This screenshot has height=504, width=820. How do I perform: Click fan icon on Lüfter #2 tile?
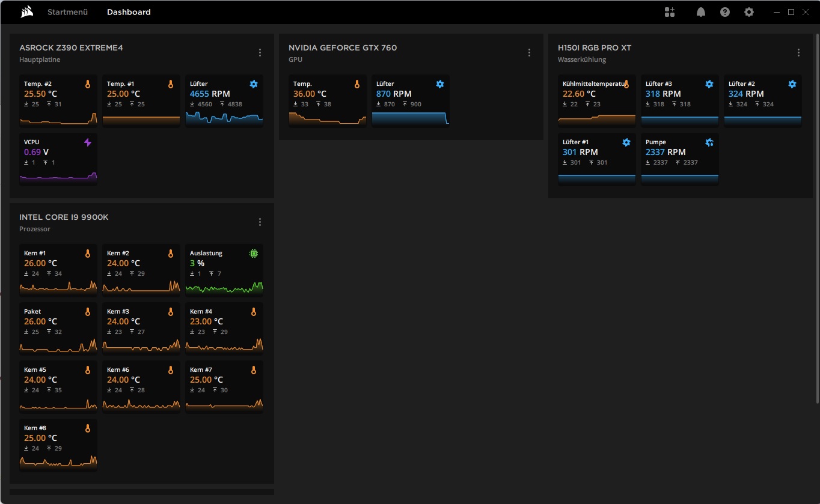pyautogui.click(x=792, y=85)
